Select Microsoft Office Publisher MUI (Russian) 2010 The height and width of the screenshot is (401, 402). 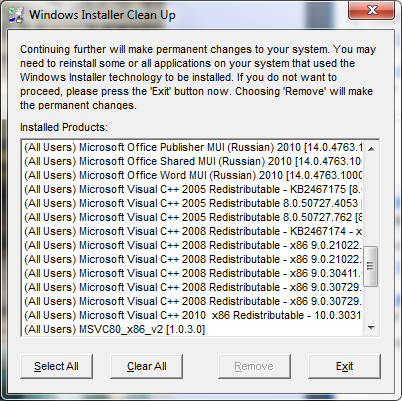[193, 147]
